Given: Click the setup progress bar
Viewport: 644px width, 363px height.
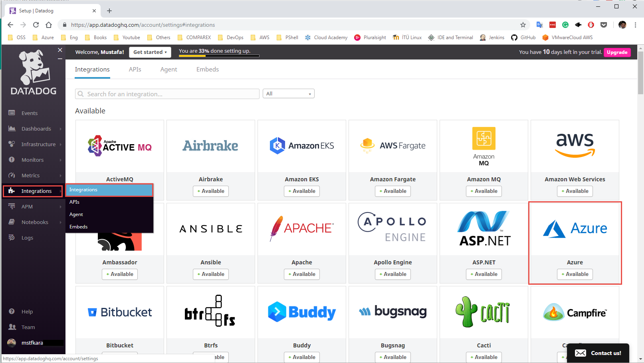Looking at the screenshot, I should point(219,56).
